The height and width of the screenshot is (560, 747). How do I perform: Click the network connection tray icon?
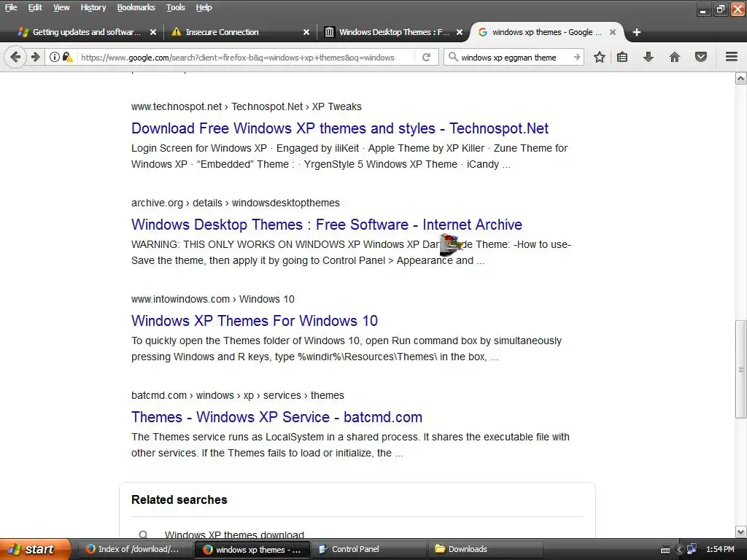(692, 550)
